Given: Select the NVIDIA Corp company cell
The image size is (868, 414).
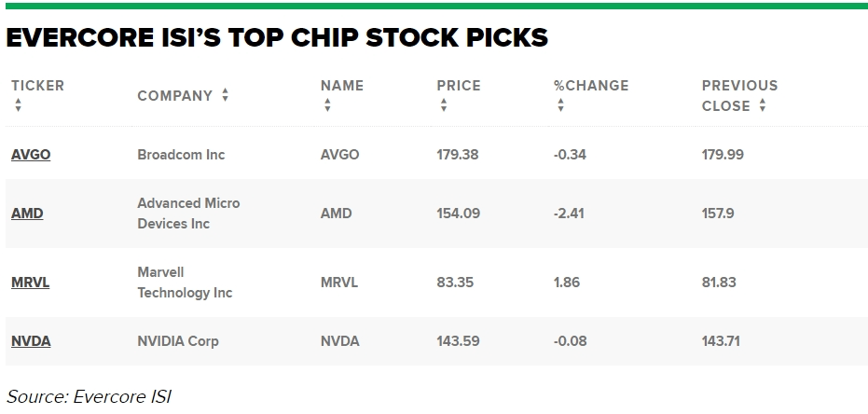Looking at the screenshot, I should pyautogui.click(x=178, y=341).
